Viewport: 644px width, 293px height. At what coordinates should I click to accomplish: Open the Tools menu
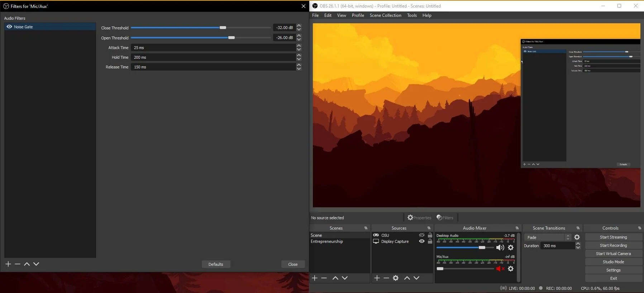(412, 15)
